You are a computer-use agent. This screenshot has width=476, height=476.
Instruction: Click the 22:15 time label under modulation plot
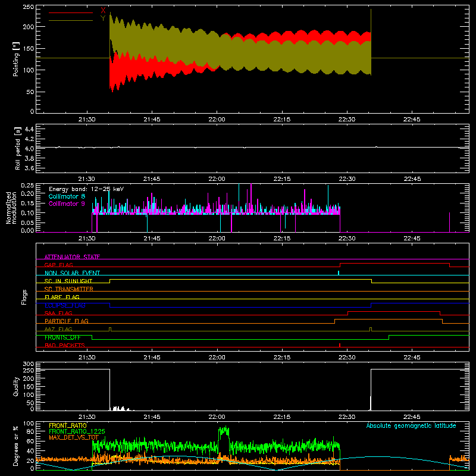pos(281,239)
